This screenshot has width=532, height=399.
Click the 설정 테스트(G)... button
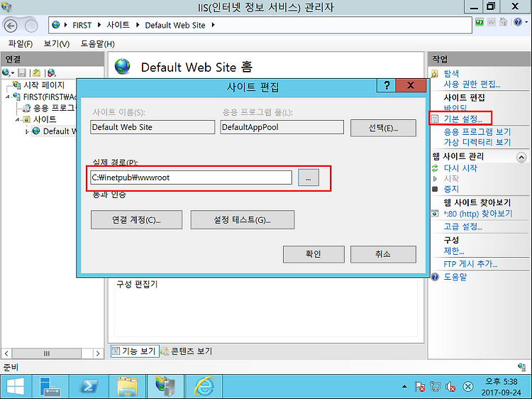243,219
